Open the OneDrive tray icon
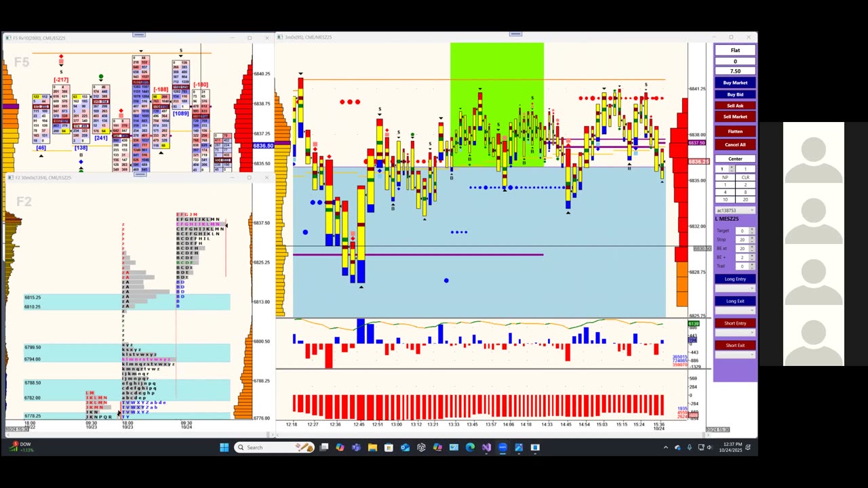 point(677,447)
